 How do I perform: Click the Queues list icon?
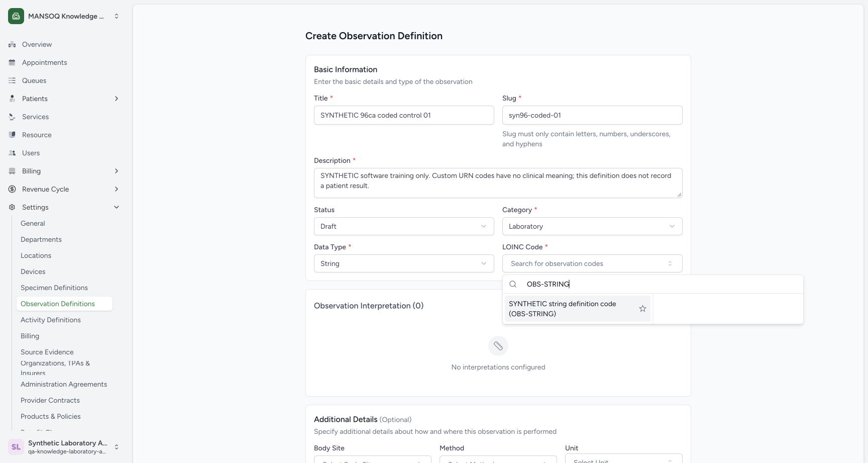[12, 80]
